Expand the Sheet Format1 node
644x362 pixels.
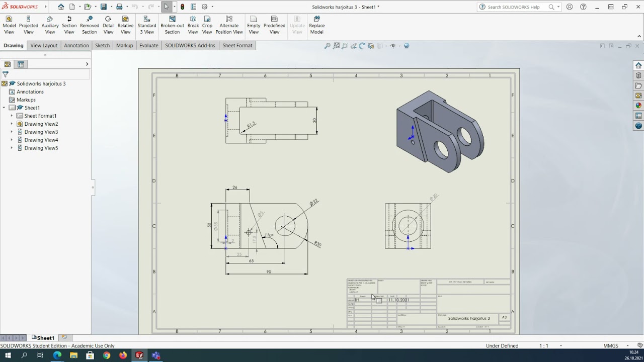pos(12,116)
